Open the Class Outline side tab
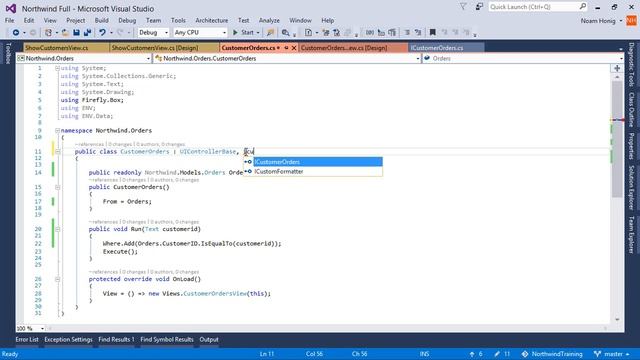Viewport: 640px width, 360px height. tap(631, 109)
